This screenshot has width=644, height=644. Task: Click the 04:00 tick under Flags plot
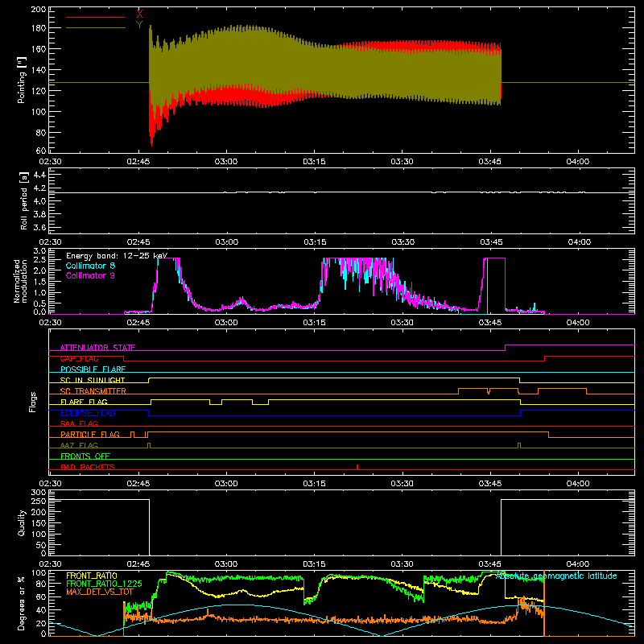click(x=578, y=484)
